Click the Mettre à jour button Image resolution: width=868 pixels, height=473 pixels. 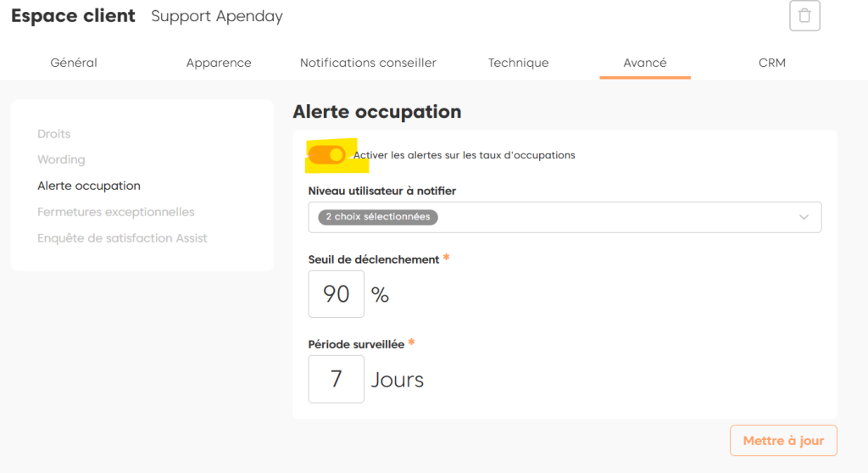783,441
